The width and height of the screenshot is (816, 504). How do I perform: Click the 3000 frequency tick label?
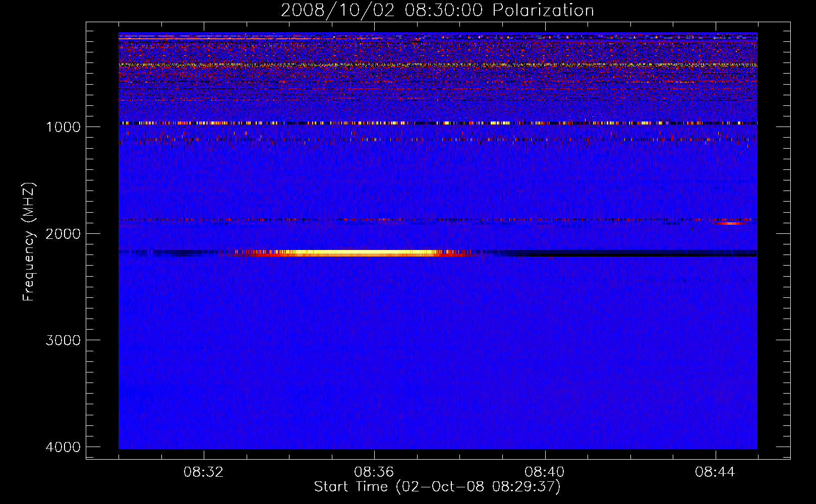click(63, 340)
